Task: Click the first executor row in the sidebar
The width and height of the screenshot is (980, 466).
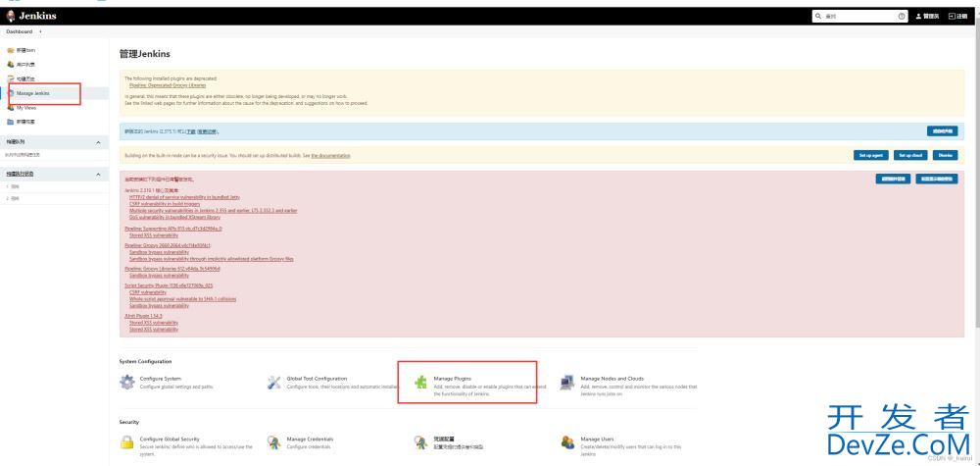Action: (54, 187)
